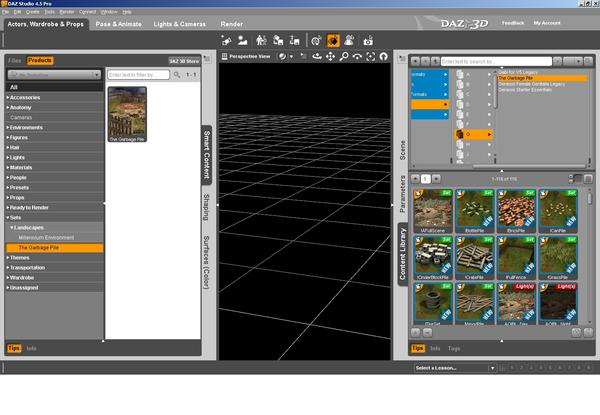Click the Content Library pane options icon
The width and height of the screenshot is (600, 415).
(x=402, y=59)
